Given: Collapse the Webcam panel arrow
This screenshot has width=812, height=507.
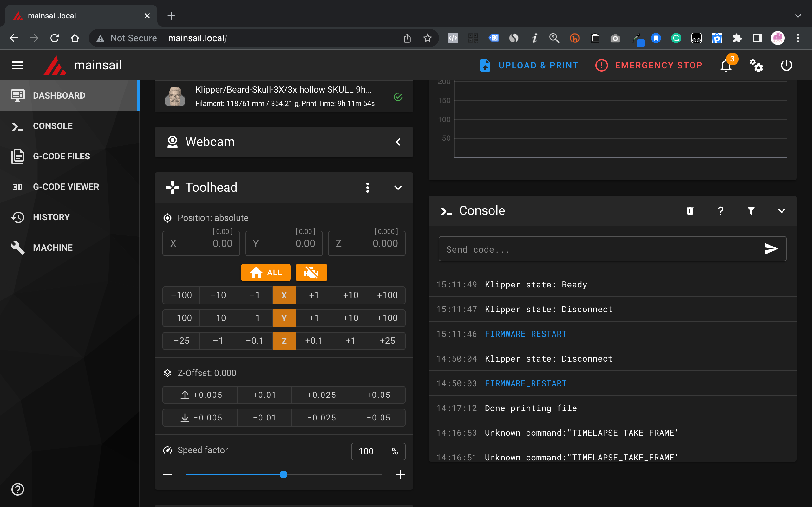Looking at the screenshot, I should 398,141.
